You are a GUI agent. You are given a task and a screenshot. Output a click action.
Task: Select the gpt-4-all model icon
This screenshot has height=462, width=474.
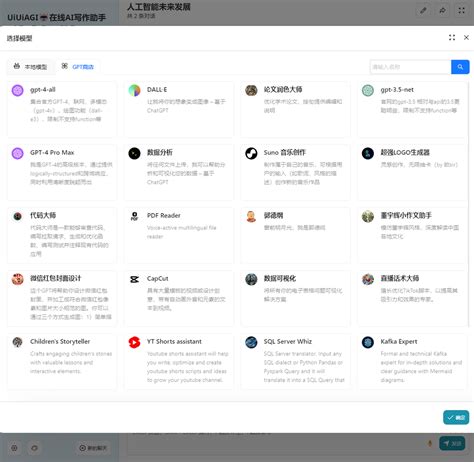(18, 90)
